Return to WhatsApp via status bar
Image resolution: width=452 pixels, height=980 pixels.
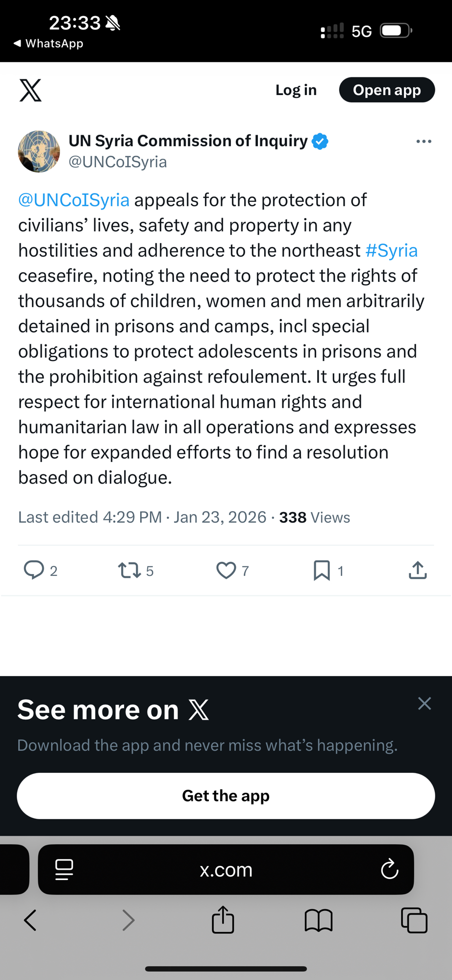48,44
